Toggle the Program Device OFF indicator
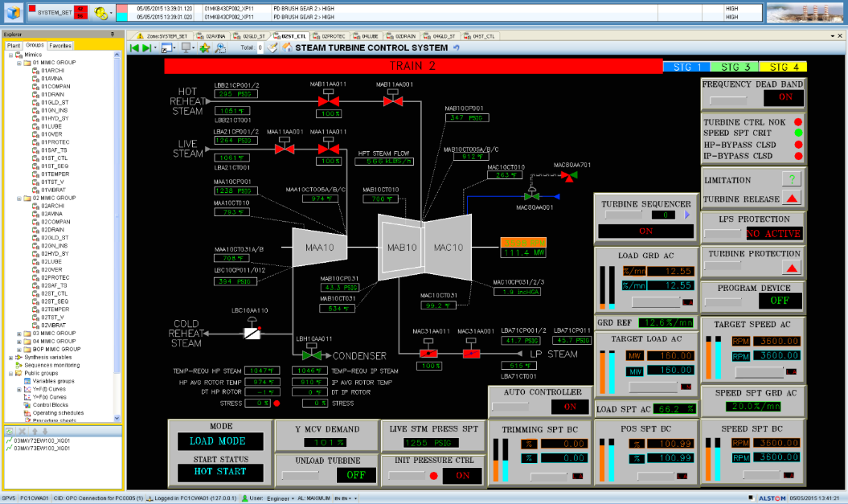The width and height of the screenshot is (848, 504). coord(780,301)
